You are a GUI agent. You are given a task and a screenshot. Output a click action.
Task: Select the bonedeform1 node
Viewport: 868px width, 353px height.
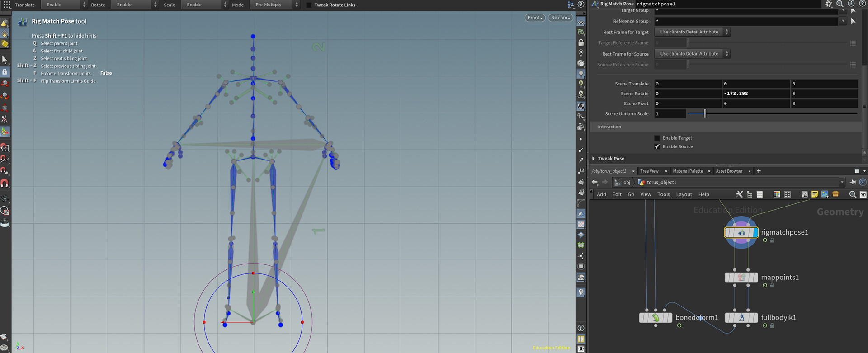click(656, 318)
